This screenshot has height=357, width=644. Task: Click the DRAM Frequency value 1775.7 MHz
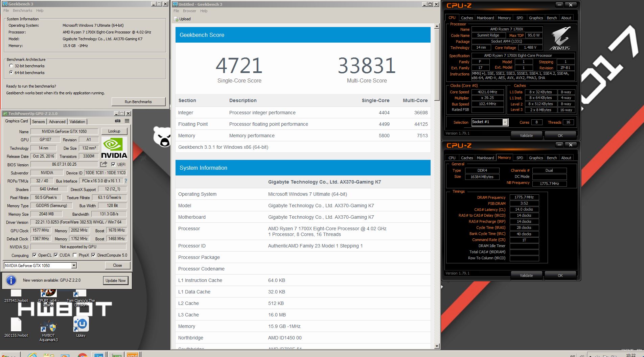(x=524, y=197)
